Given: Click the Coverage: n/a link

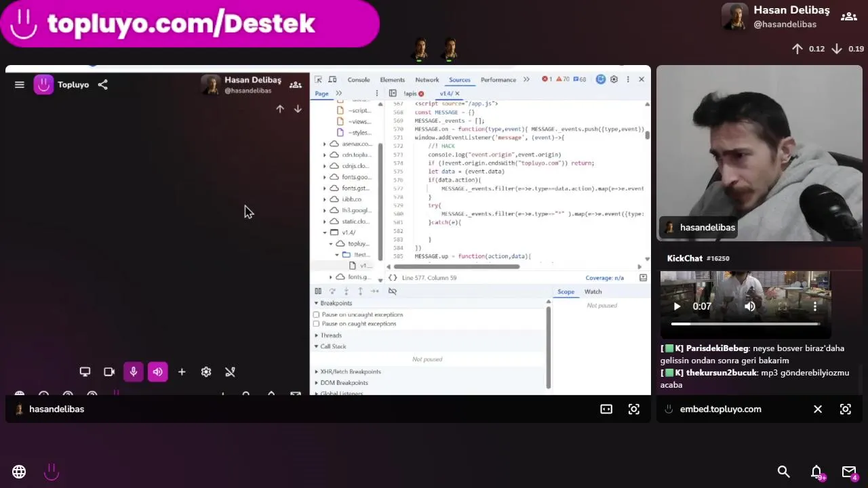Looking at the screenshot, I should tap(604, 278).
